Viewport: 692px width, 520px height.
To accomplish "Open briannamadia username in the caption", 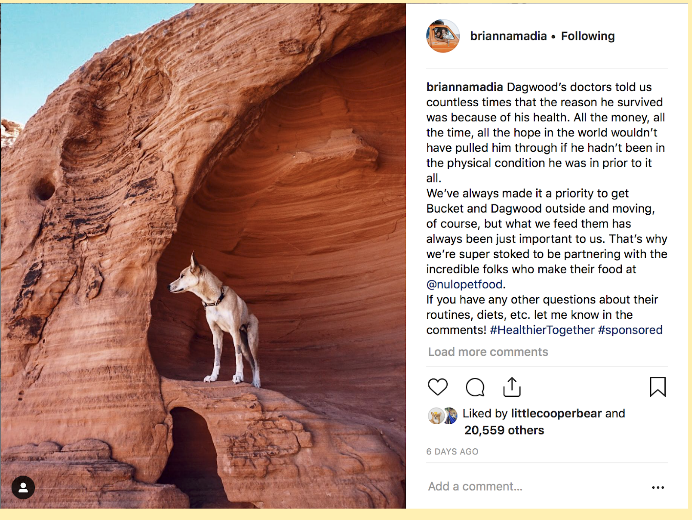I will click(464, 87).
